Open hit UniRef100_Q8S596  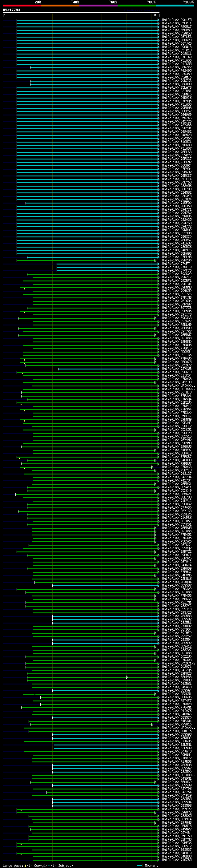(x=177, y=806)
